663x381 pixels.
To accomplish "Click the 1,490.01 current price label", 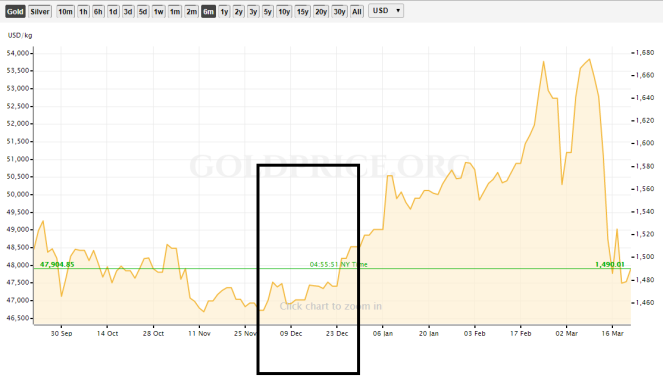I will point(610,264).
